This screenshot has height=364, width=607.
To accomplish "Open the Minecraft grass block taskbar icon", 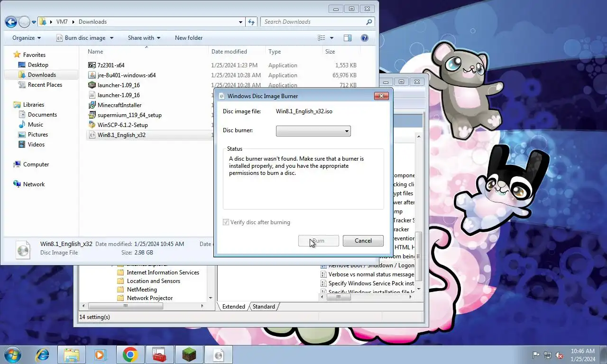I will click(x=189, y=355).
